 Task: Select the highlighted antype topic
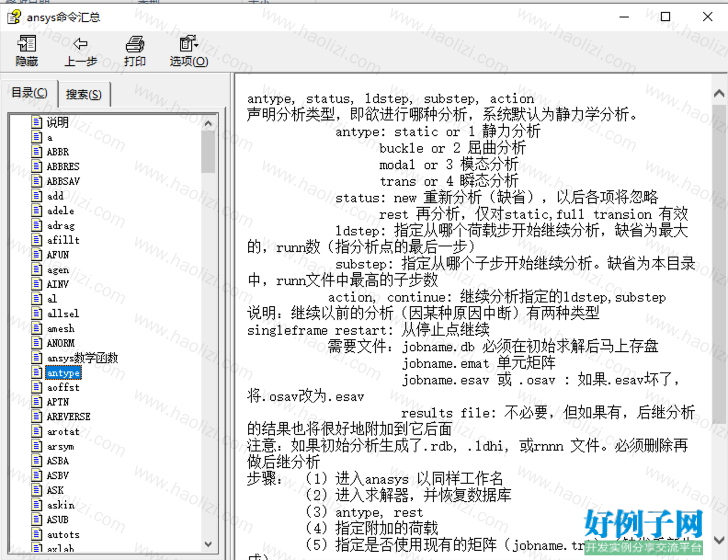[x=63, y=372]
